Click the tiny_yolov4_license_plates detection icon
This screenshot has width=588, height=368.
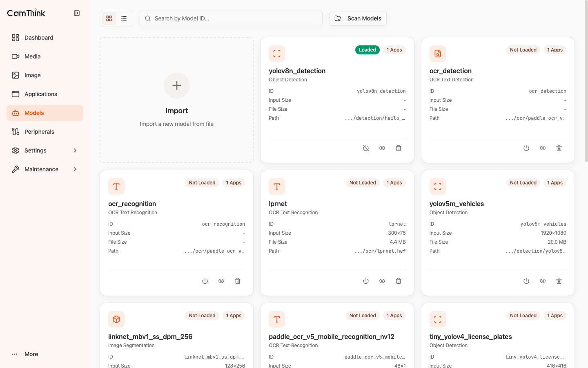[x=438, y=319]
